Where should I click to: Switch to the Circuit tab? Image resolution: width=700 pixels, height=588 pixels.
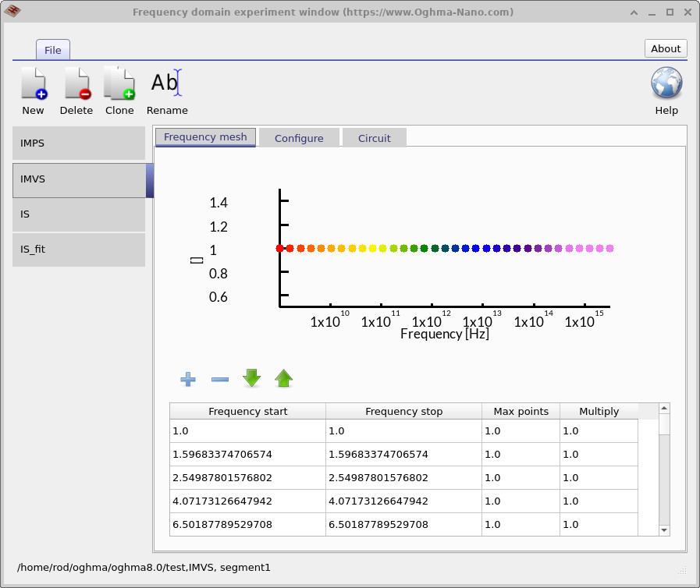click(x=374, y=138)
